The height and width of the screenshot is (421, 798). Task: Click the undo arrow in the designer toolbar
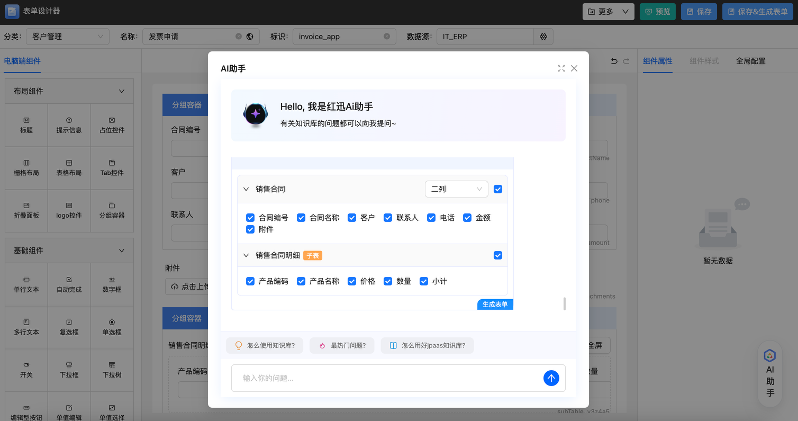[x=614, y=61]
